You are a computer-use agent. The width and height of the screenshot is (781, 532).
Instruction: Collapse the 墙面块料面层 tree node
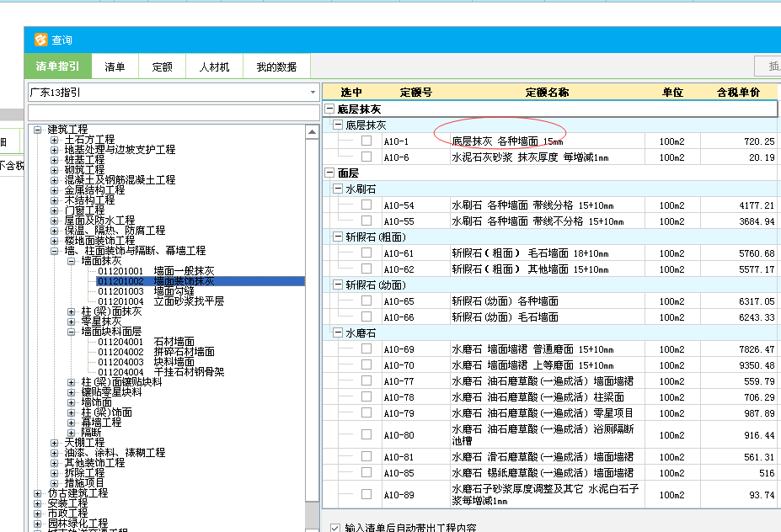[x=72, y=332]
